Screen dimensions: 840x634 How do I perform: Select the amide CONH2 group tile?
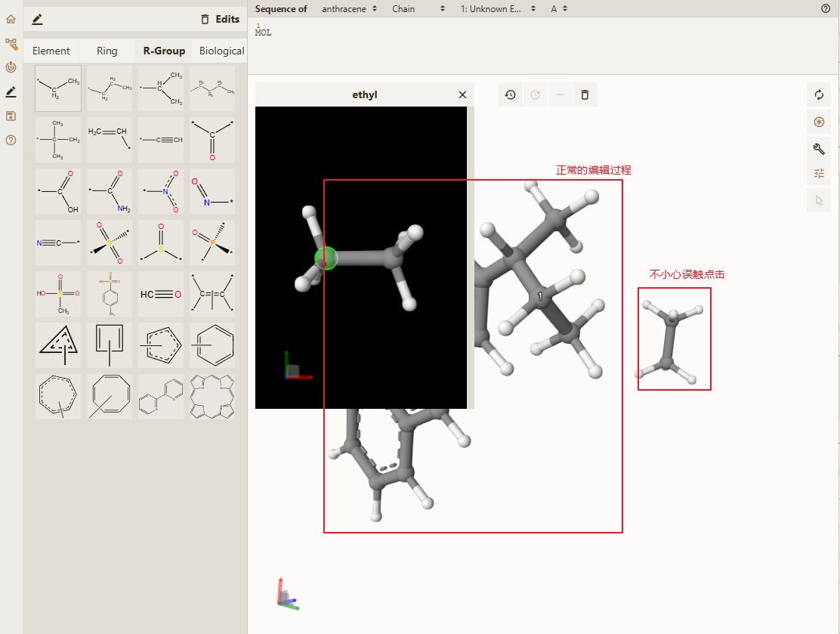pyautogui.click(x=110, y=191)
